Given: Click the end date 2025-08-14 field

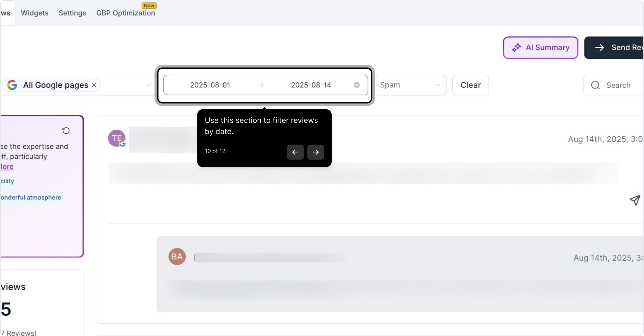Looking at the screenshot, I should click(311, 85).
